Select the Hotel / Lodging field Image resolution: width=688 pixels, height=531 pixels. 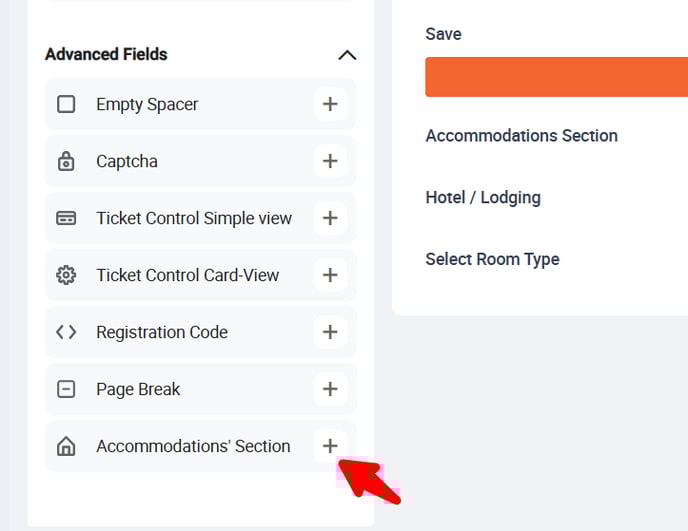tap(483, 197)
